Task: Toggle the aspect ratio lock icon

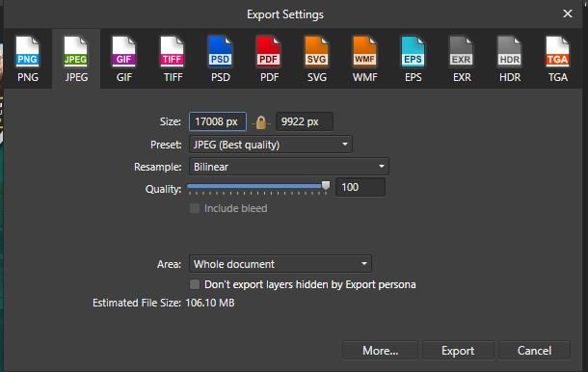Action: [261, 122]
